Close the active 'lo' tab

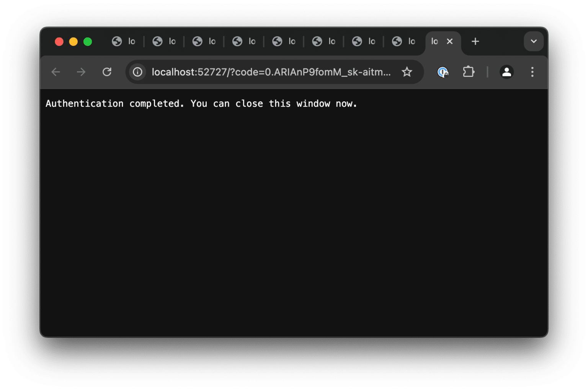(x=450, y=41)
